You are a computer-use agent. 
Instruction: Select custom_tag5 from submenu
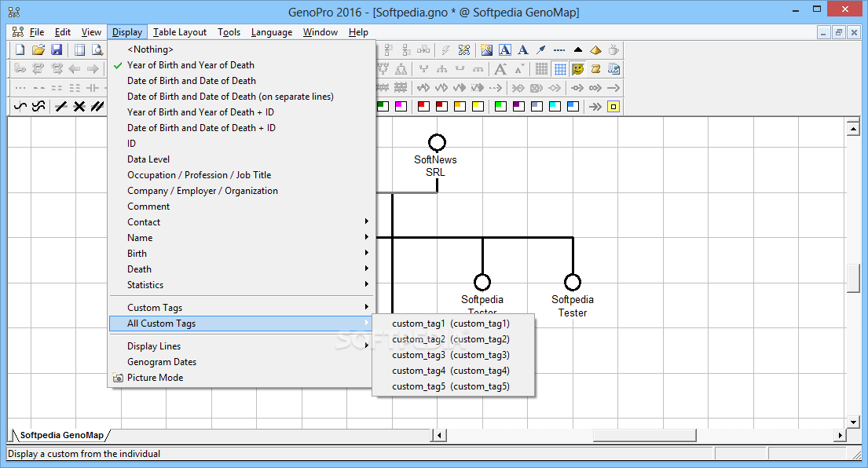point(453,386)
